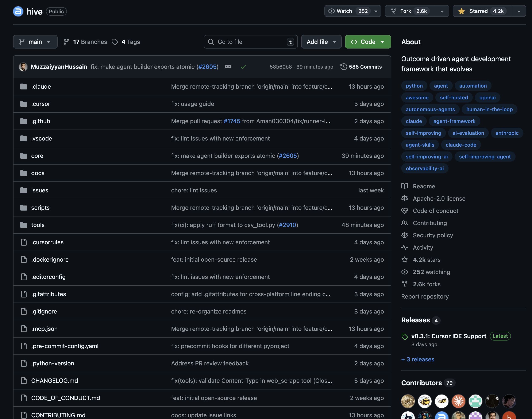Open the main branch selector
The height and width of the screenshot is (419, 532).
click(x=35, y=42)
